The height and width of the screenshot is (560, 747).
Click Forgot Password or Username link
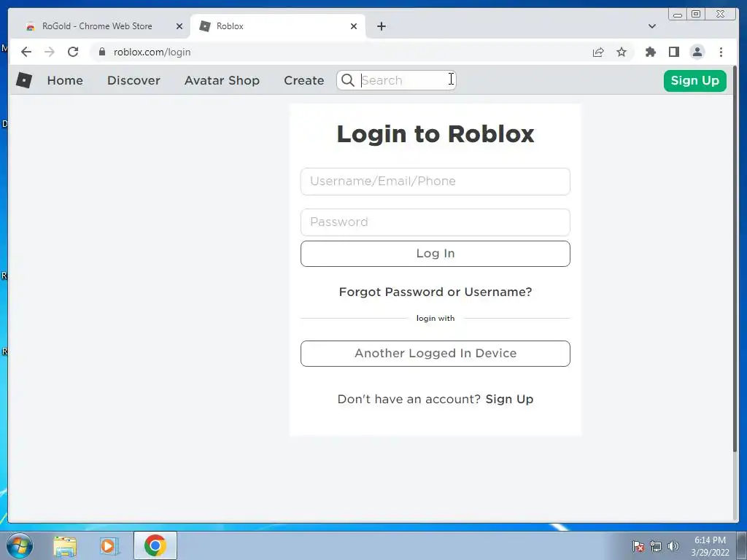coord(435,292)
